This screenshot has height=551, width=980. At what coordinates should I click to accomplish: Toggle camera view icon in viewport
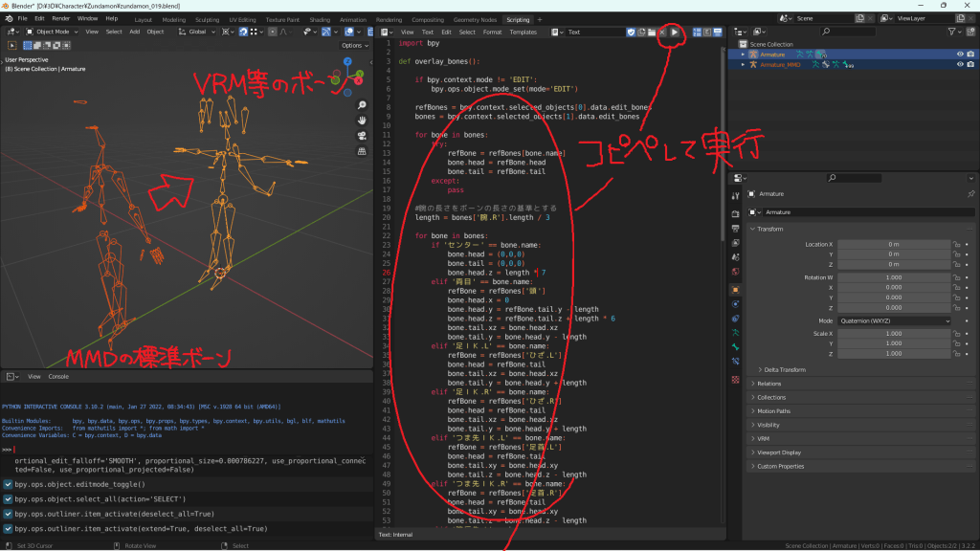pyautogui.click(x=362, y=136)
